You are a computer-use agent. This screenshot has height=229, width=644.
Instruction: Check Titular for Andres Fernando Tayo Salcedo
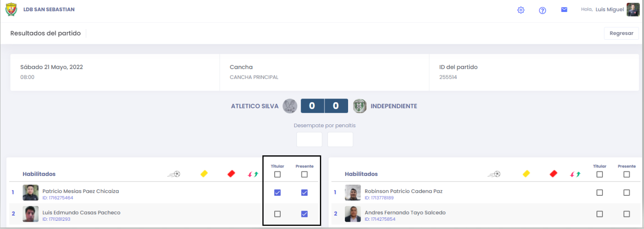599,214
